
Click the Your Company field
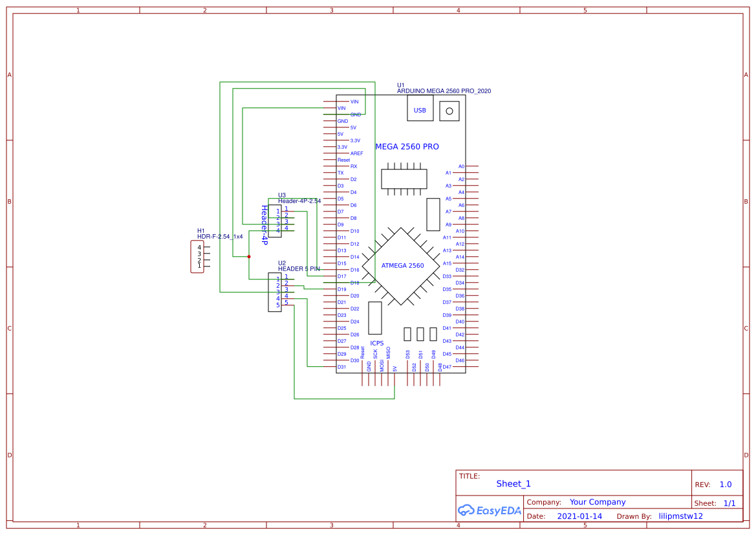click(598, 501)
